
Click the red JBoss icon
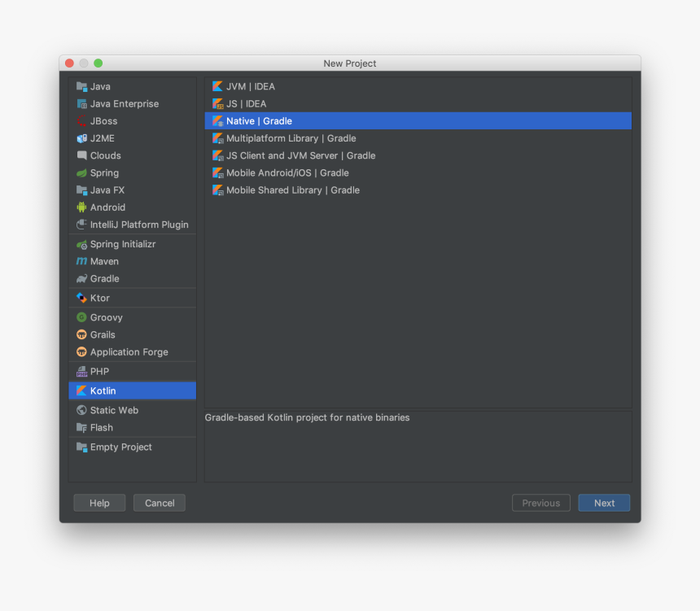(x=81, y=121)
